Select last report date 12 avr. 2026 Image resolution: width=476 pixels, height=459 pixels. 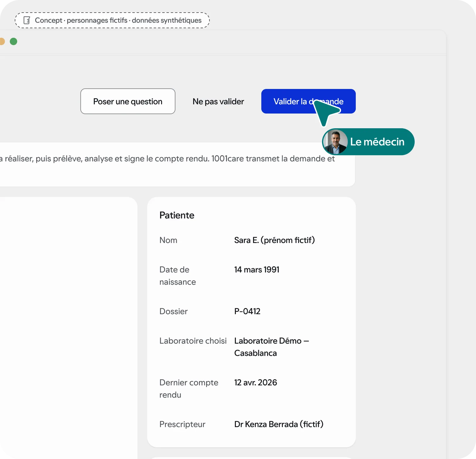click(x=255, y=382)
